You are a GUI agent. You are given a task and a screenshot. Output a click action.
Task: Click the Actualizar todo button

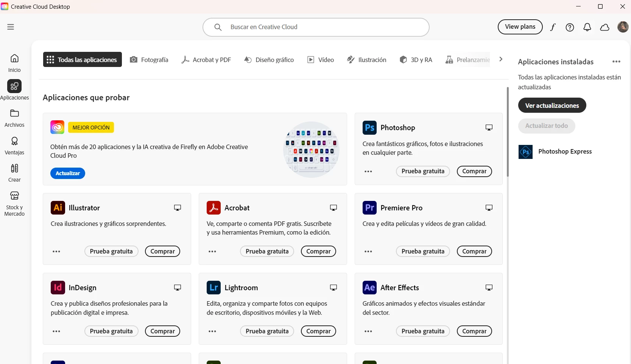click(x=547, y=126)
